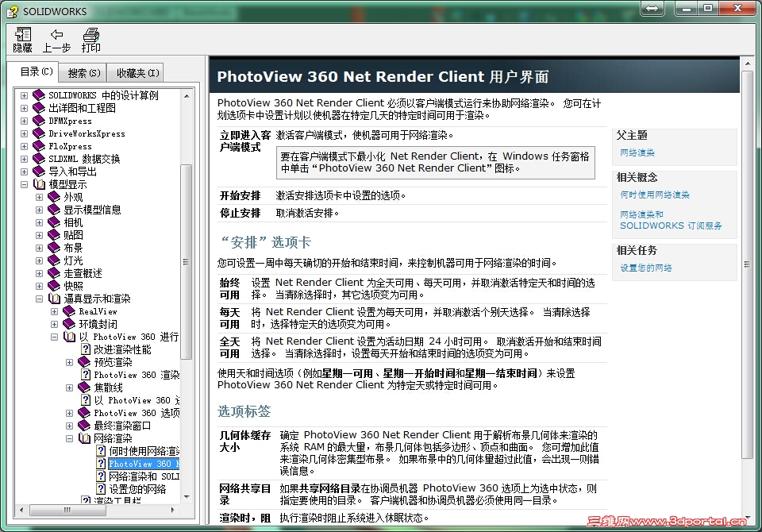Select the book icon beside RealView

click(x=69, y=310)
